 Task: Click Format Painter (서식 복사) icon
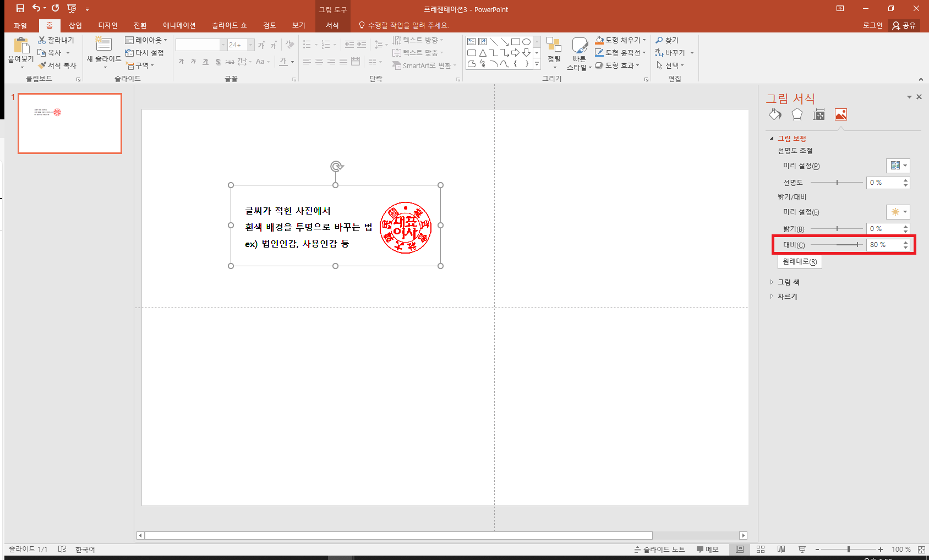(42, 65)
